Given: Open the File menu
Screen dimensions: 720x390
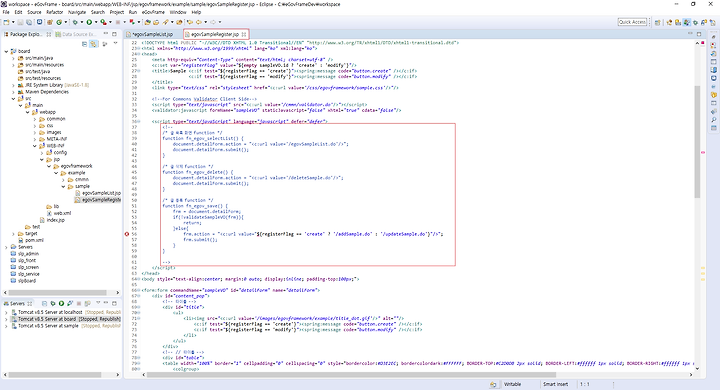Looking at the screenshot, I should point(6,12).
